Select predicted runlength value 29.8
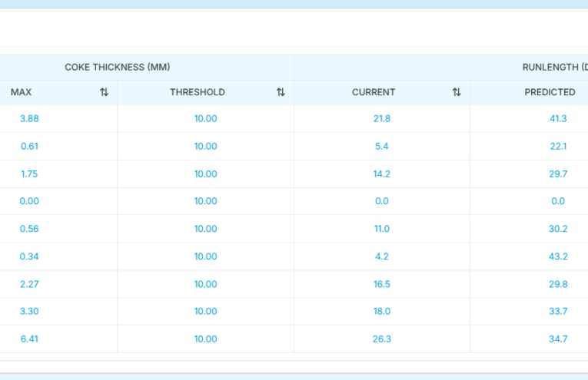This screenshot has width=588, height=380. click(558, 284)
